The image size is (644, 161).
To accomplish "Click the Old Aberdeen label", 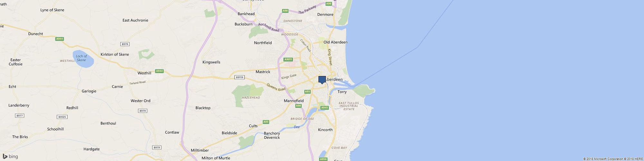I will point(336,42).
